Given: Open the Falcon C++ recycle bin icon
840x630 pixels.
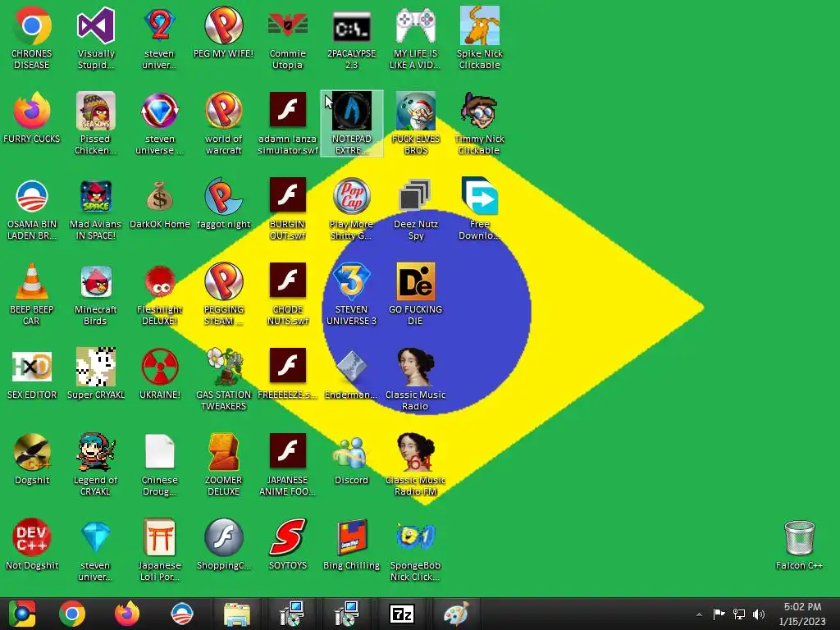Looking at the screenshot, I should click(x=799, y=544).
